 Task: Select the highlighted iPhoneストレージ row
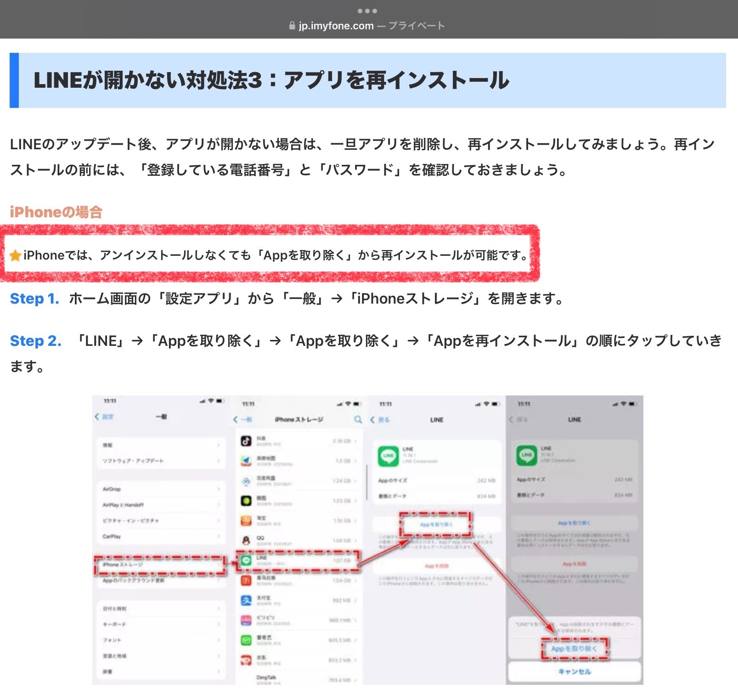point(160,565)
